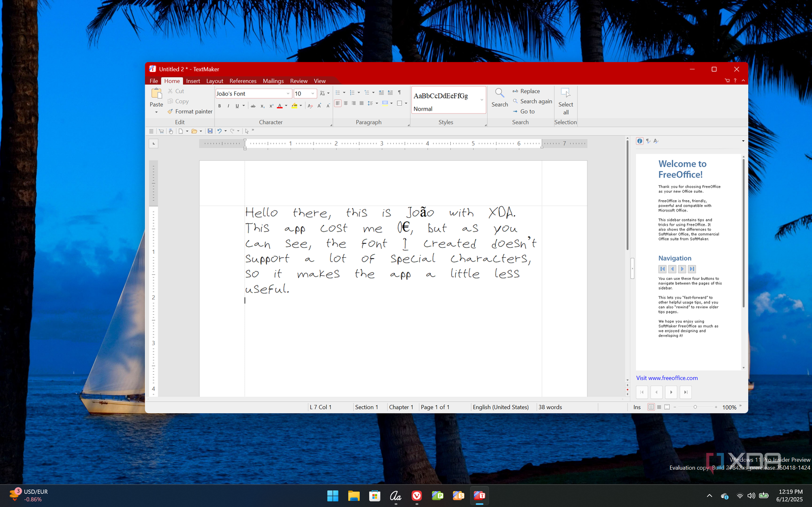This screenshot has height=507, width=812.
Task: Expand the font size dropdown
Action: pyautogui.click(x=312, y=93)
